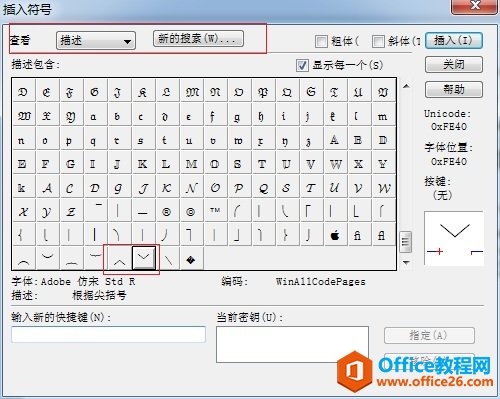Close the 插入符号 dialog window with X

[475, 6]
